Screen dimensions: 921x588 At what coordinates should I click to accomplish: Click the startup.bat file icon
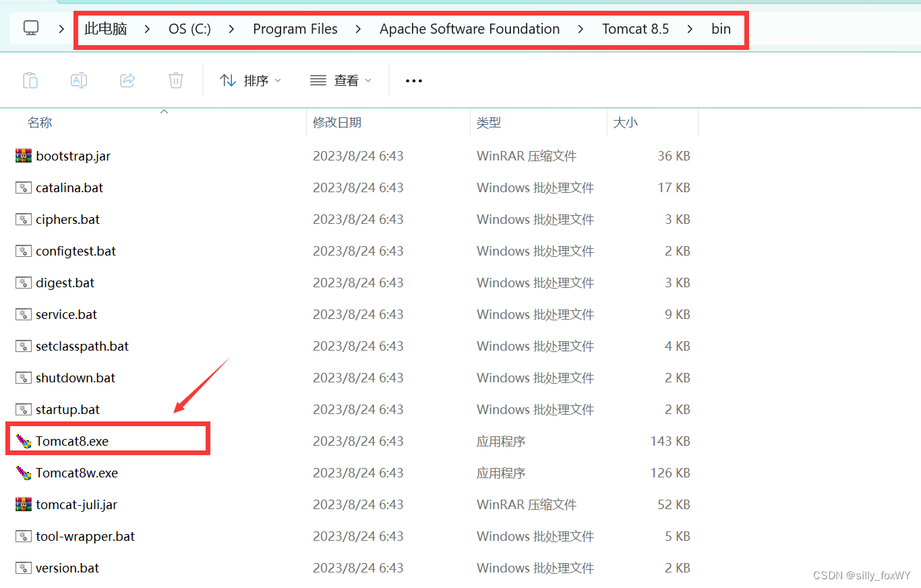pos(24,409)
